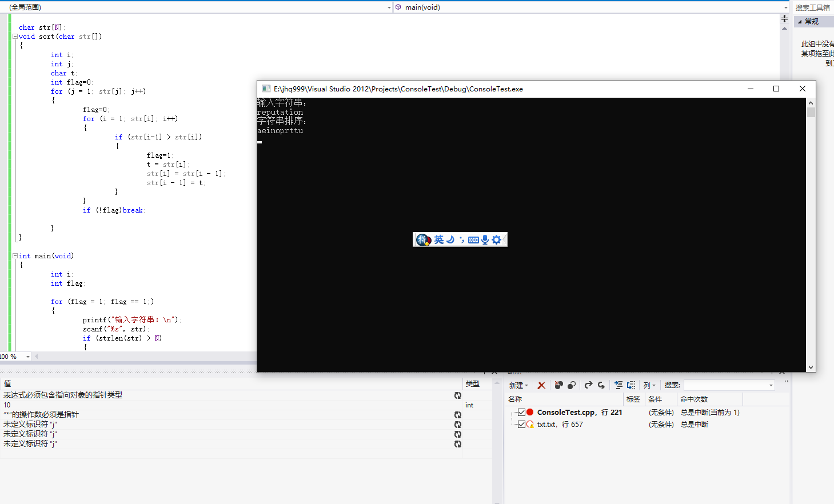This screenshot has width=834, height=504.
Task: Refresh first watch row error value
Action: pos(458,395)
